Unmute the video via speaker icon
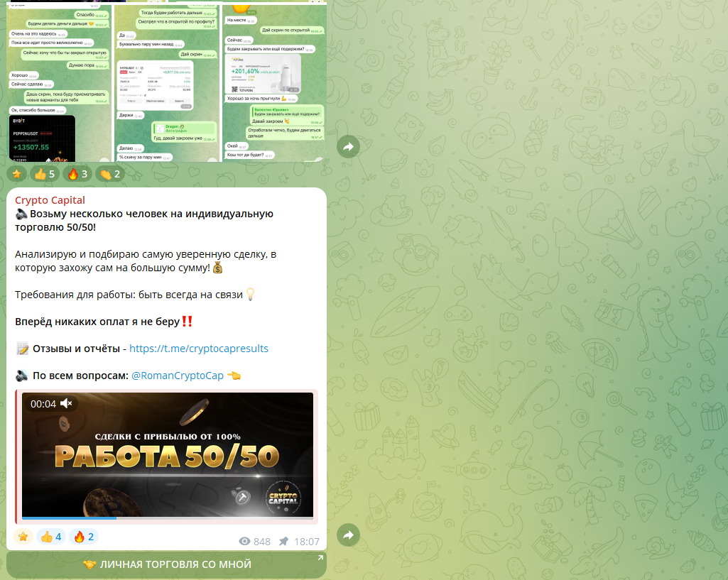 (66, 404)
